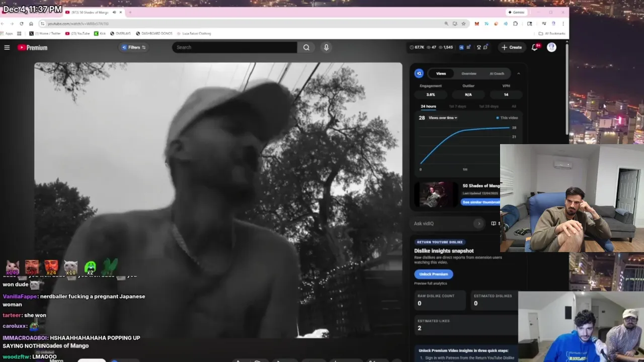
Task: Reload the page with refresh icon
Action: point(21,24)
